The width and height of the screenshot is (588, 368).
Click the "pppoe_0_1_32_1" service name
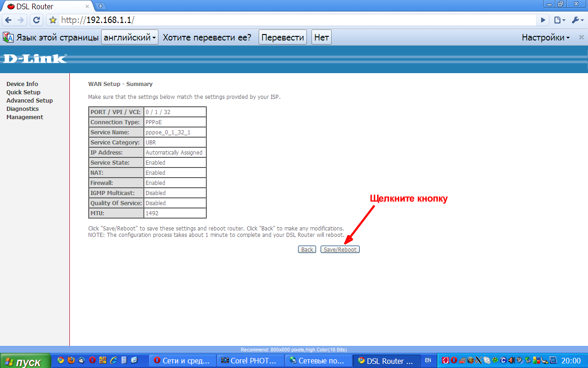[x=175, y=132]
